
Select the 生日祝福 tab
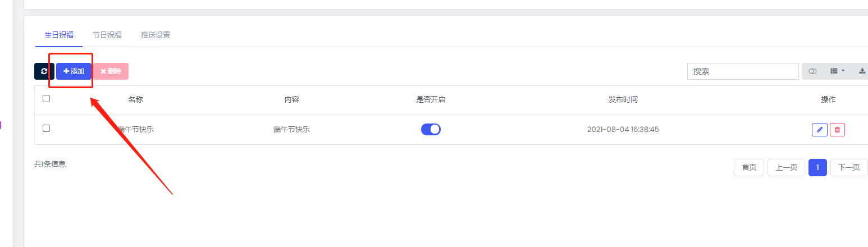[x=59, y=35]
